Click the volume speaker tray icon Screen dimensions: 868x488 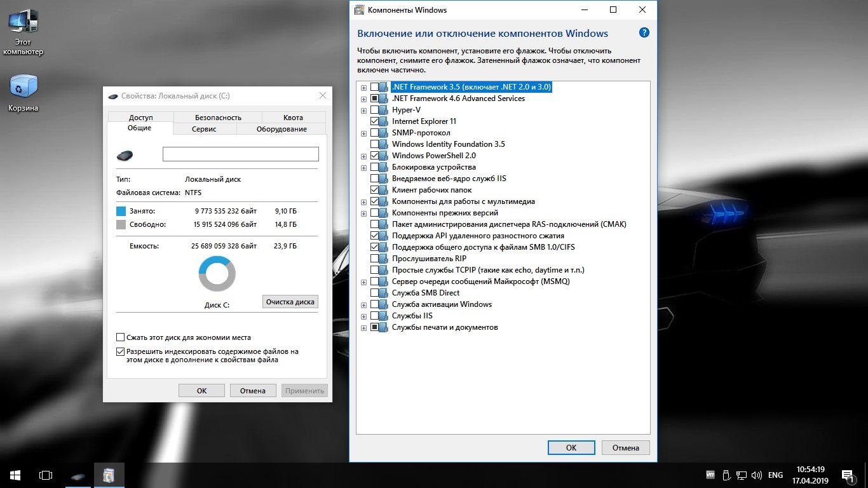click(756, 475)
